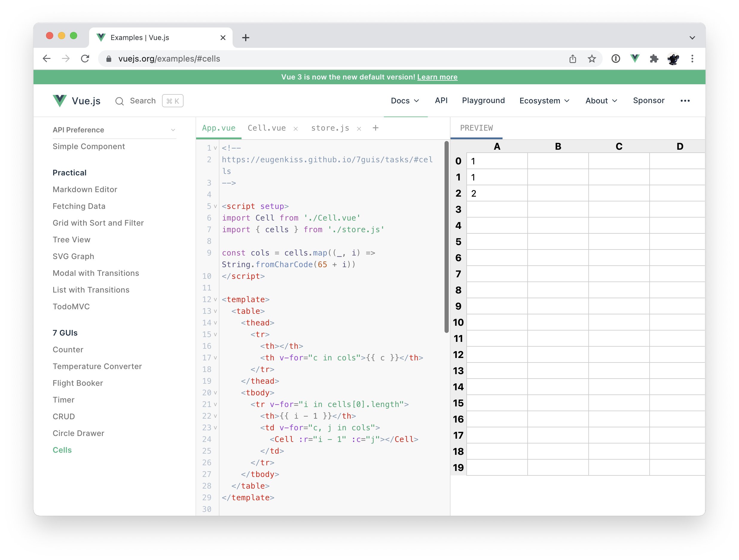The image size is (739, 560).
Task: Open the Ecosystem dropdown menu
Action: [544, 101]
